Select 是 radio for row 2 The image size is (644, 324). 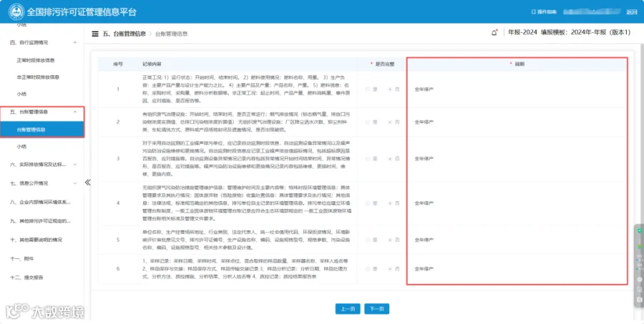coord(368,122)
